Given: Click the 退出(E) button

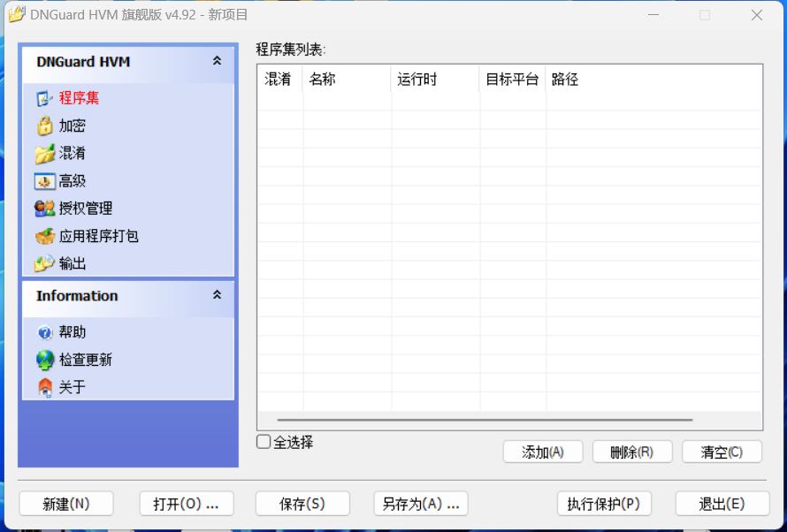Looking at the screenshot, I should [722, 504].
